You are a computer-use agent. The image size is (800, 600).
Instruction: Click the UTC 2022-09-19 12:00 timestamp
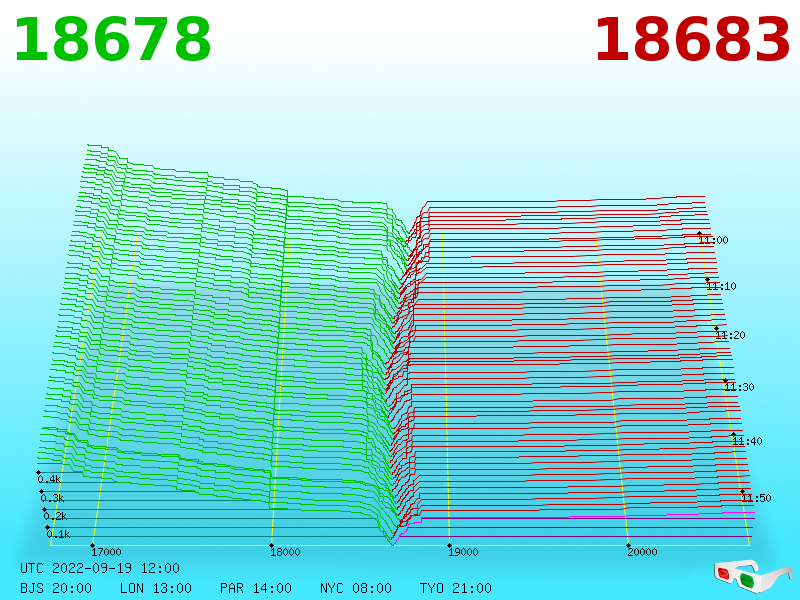[100, 568]
